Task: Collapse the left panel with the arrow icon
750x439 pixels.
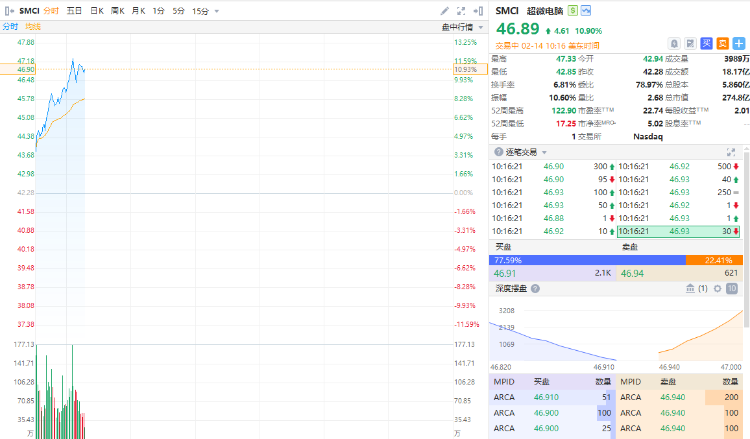Action: [9, 11]
